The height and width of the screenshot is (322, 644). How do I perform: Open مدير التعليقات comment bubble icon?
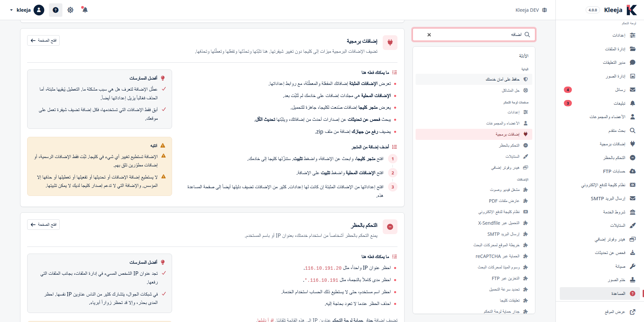point(633,62)
